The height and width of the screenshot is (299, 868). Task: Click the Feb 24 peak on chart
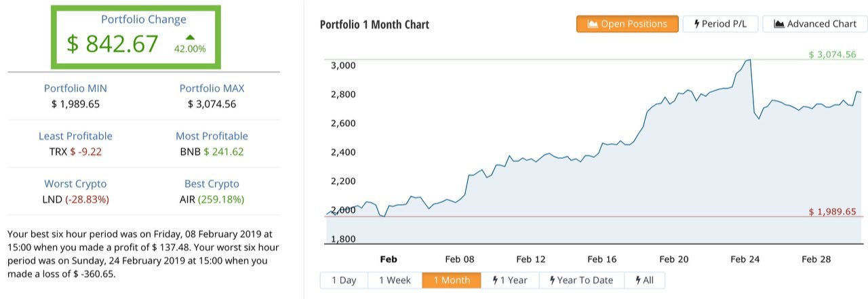tap(749, 60)
